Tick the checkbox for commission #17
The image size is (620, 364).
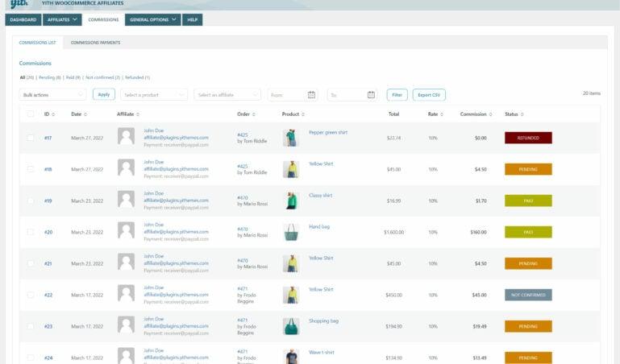pos(31,138)
